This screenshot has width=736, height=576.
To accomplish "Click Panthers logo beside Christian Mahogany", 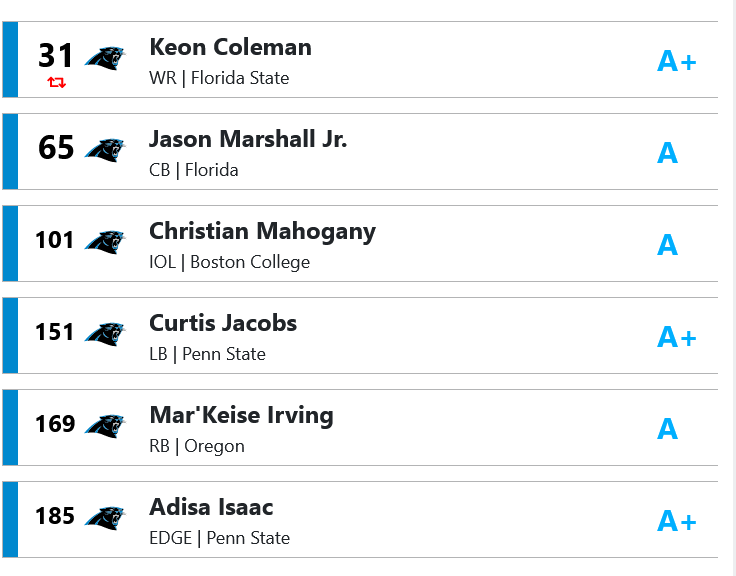I will (105, 242).
